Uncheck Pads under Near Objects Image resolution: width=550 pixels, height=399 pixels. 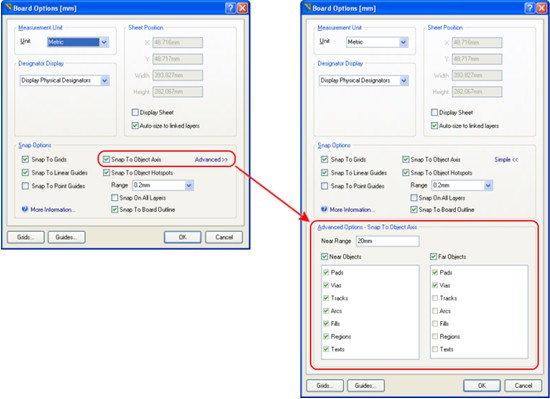(326, 272)
